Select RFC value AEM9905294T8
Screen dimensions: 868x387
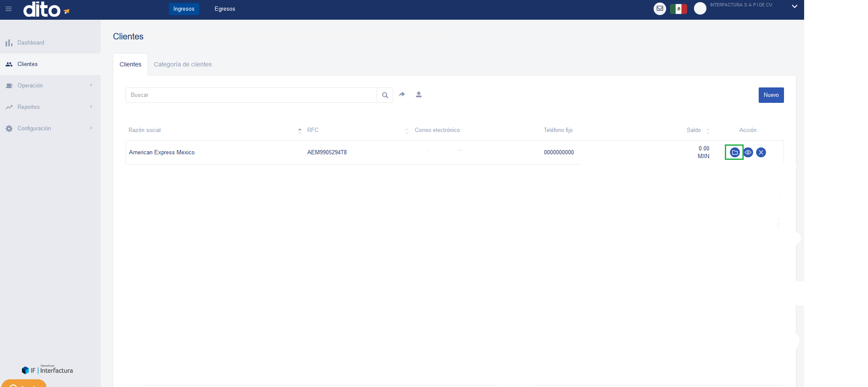327,153
